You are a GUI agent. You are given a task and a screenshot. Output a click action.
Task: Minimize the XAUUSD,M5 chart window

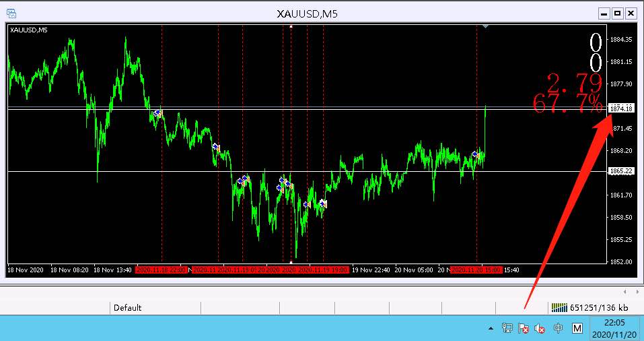(x=604, y=13)
